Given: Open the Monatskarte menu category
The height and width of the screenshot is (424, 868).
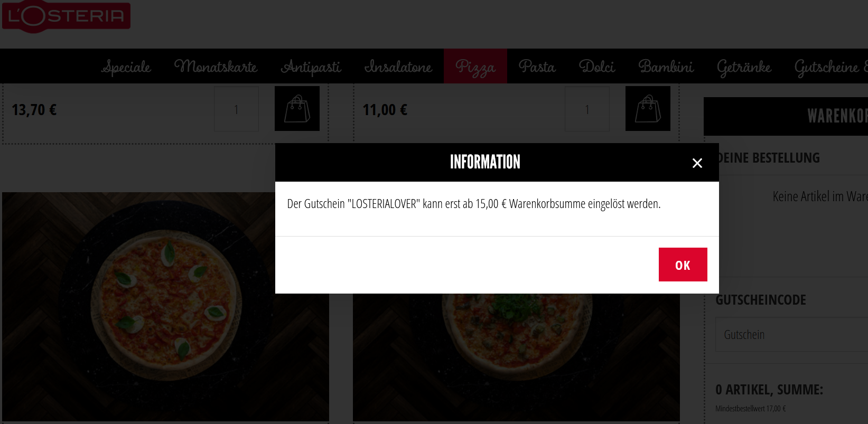Looking at the screenshot, I should point(216,67).
